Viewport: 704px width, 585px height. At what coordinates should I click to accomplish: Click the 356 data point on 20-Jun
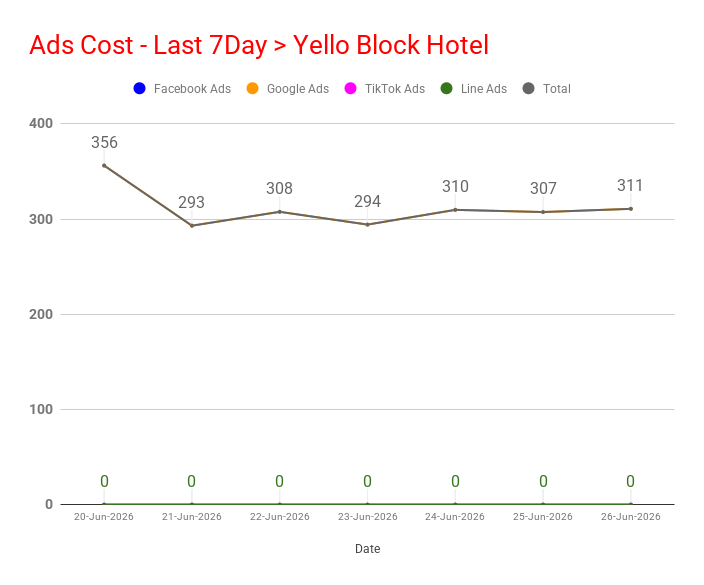104,166
